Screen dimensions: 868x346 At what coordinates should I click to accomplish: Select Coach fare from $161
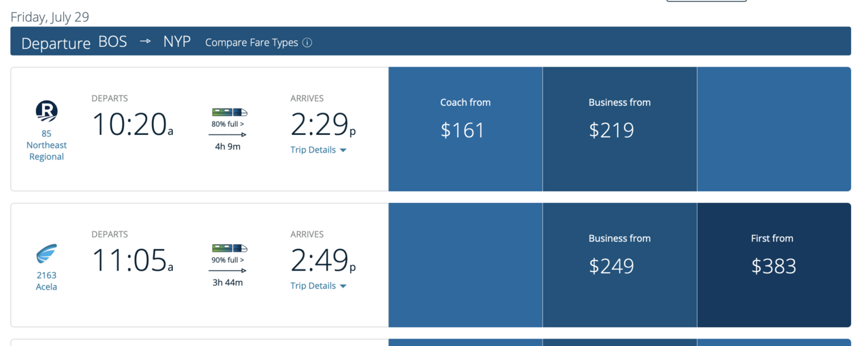coord(465,129)
